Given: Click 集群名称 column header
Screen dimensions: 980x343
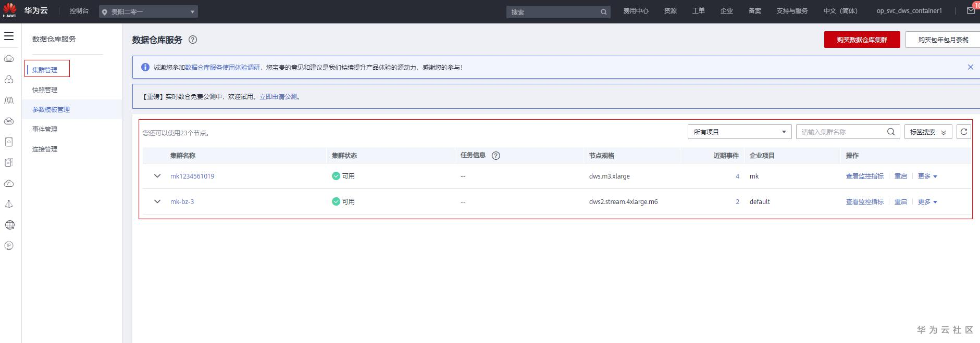Looking at the screenshot, I should point(183,156).
